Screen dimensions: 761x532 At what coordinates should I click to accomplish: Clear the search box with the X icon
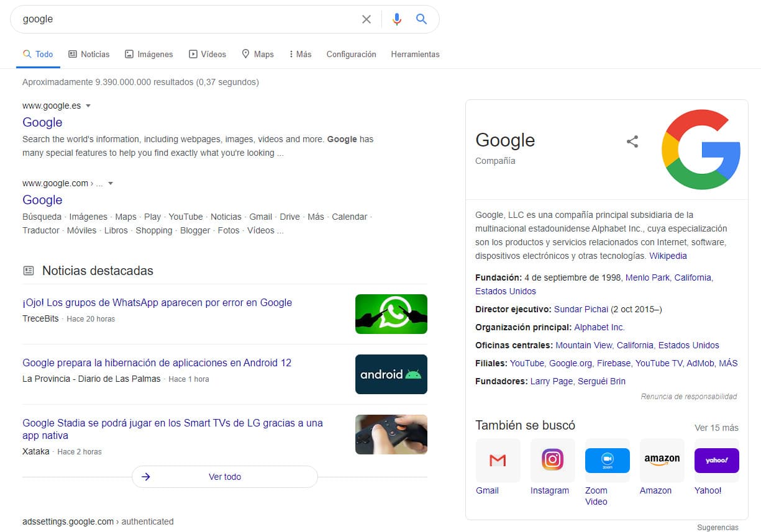pos(367,19)
